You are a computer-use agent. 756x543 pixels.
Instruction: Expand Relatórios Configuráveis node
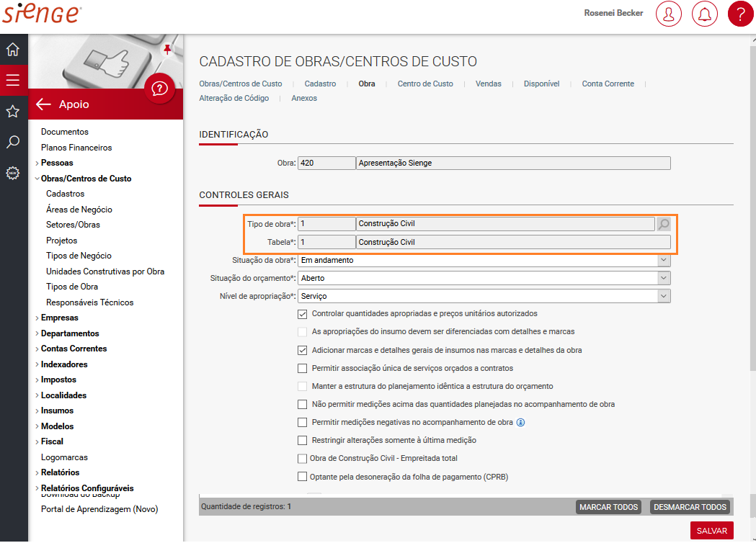coord(37,488)
